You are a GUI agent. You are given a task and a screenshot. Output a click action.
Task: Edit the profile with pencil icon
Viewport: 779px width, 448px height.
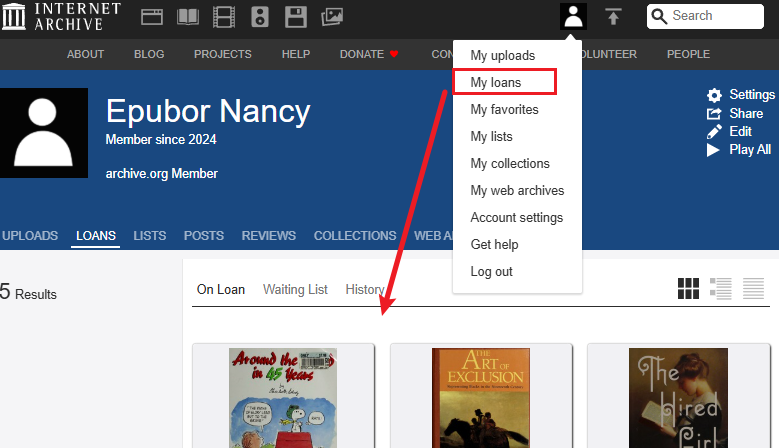(x=714, y=132)
